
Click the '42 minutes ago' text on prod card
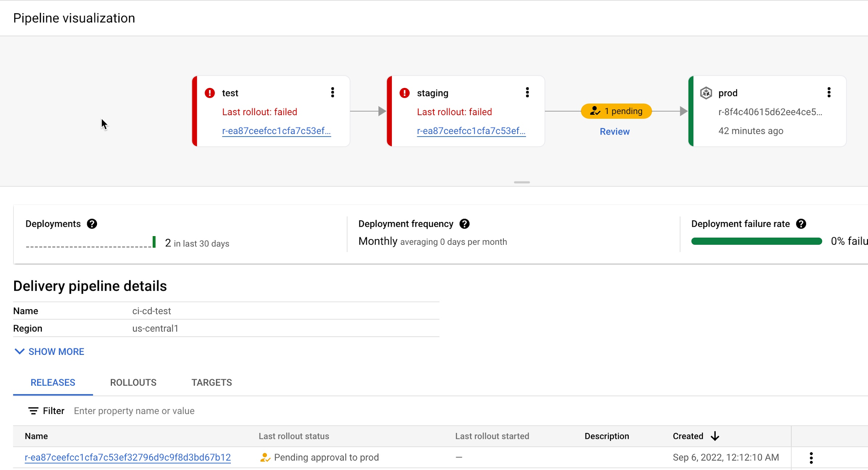[751, 131]
